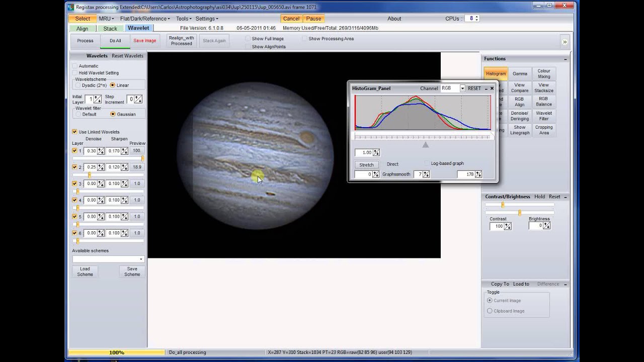Minimize the HistoGram_Panel via its minus icon
Image resolution: width=644 pixels, height=362 pixels.
coord(486,88)
